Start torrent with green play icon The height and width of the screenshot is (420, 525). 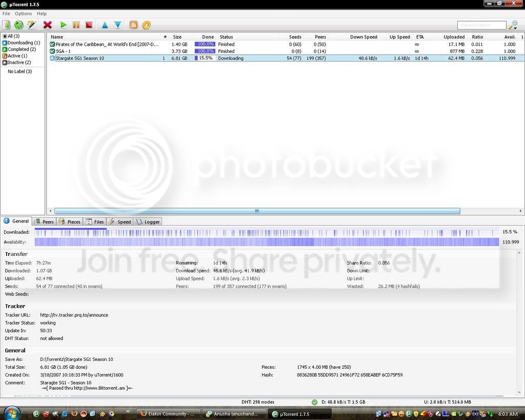click(x=63, y=25)
